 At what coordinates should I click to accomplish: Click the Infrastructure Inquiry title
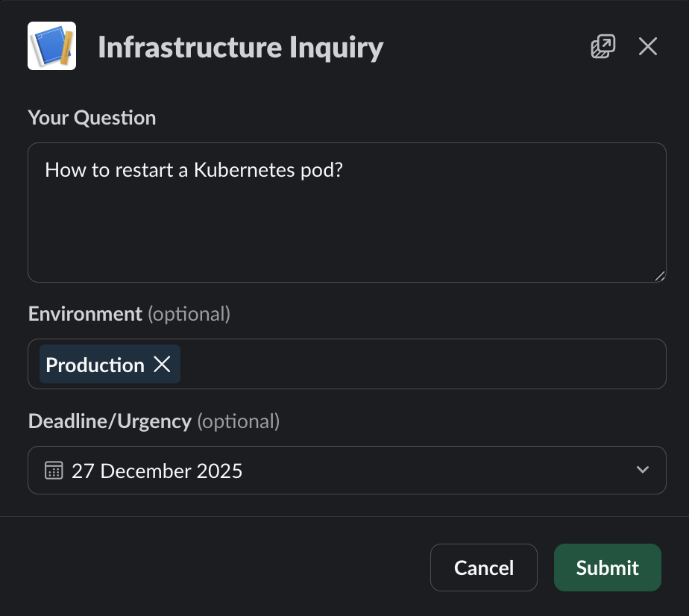[240, 46]
